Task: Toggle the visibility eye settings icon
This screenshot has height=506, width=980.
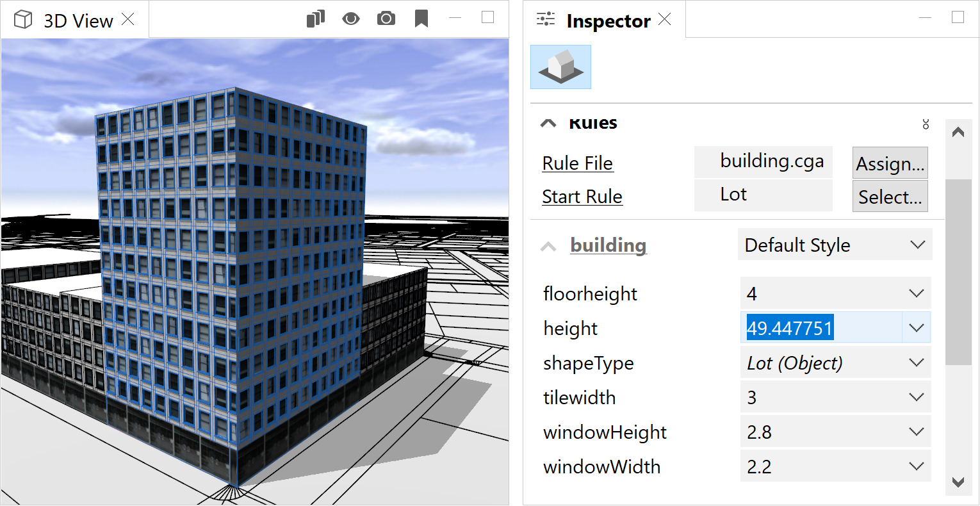Action: 351,19
